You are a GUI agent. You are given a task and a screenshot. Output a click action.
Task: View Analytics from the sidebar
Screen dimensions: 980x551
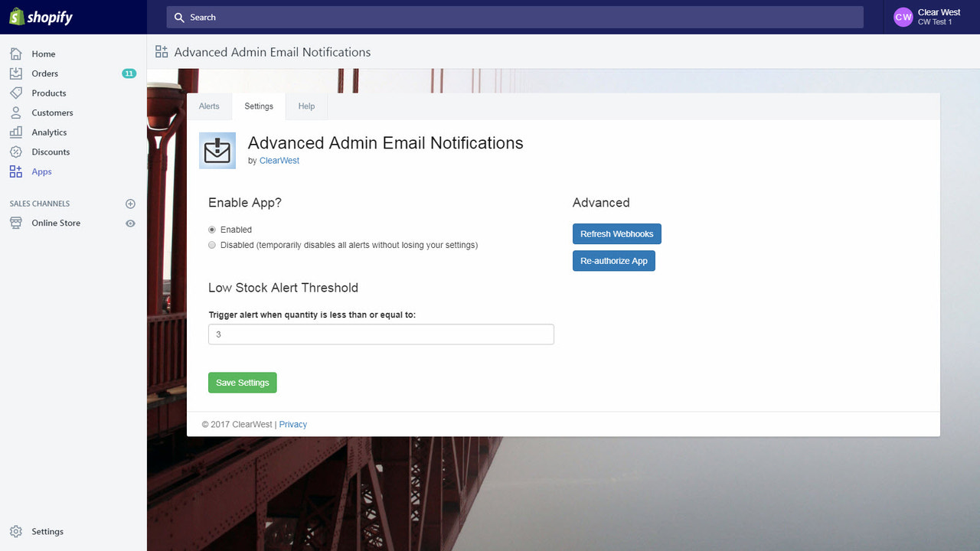coord(49,132)
